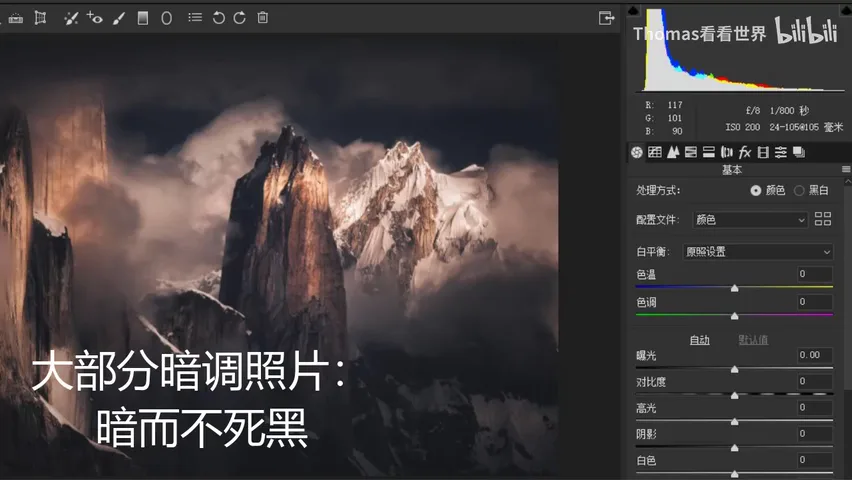This screenshot has height=480, width=852.
Task: Open the fx Effects tab
Action: 744,153
